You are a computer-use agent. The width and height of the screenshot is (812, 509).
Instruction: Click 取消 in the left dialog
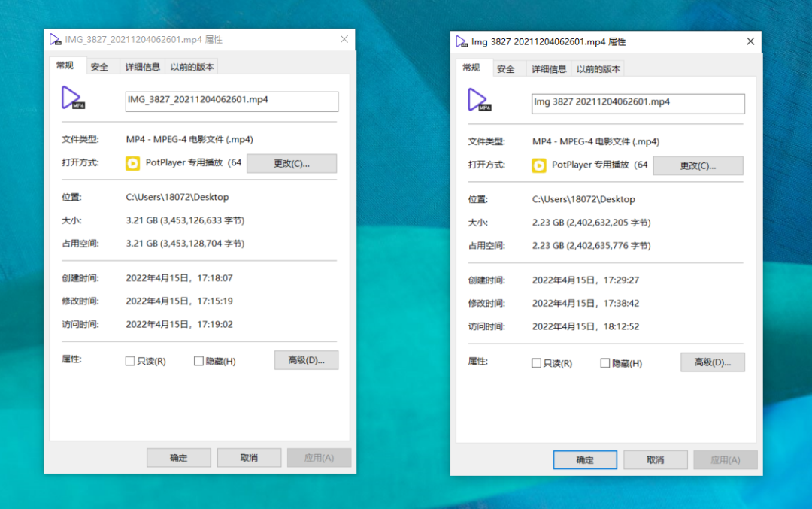[249, 457]
